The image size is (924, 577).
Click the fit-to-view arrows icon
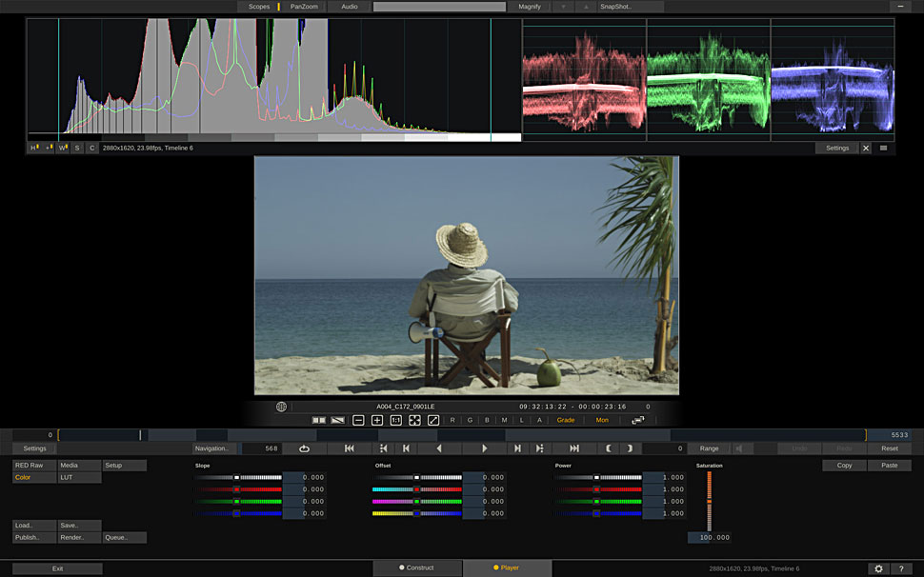click(x=414, y=420)
